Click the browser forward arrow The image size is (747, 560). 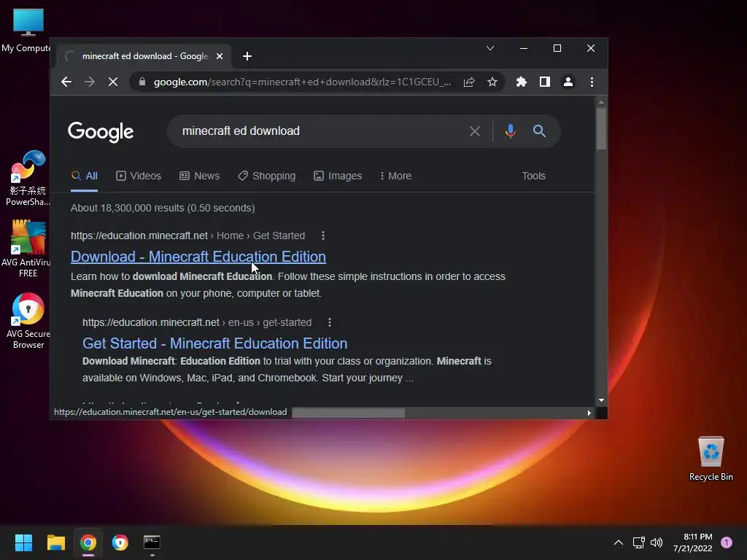click(x=90, y=82)
